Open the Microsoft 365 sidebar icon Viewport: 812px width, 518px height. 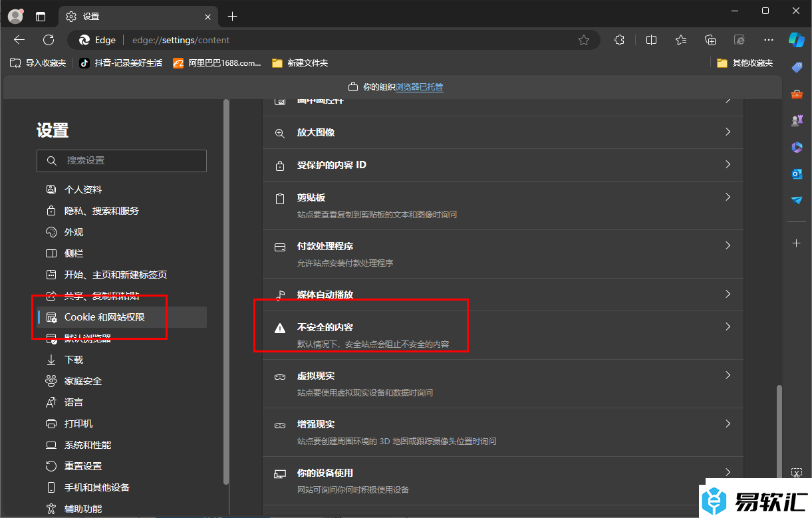coord(797,147)
